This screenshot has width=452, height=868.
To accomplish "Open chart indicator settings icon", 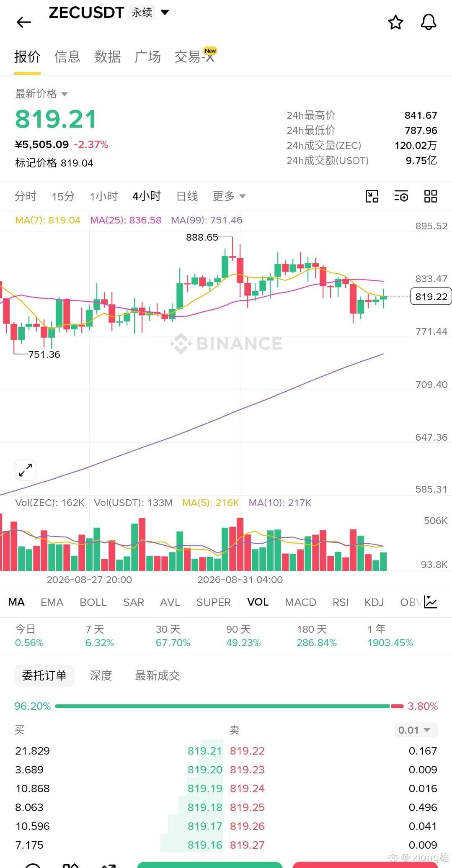I will [401, 196].
